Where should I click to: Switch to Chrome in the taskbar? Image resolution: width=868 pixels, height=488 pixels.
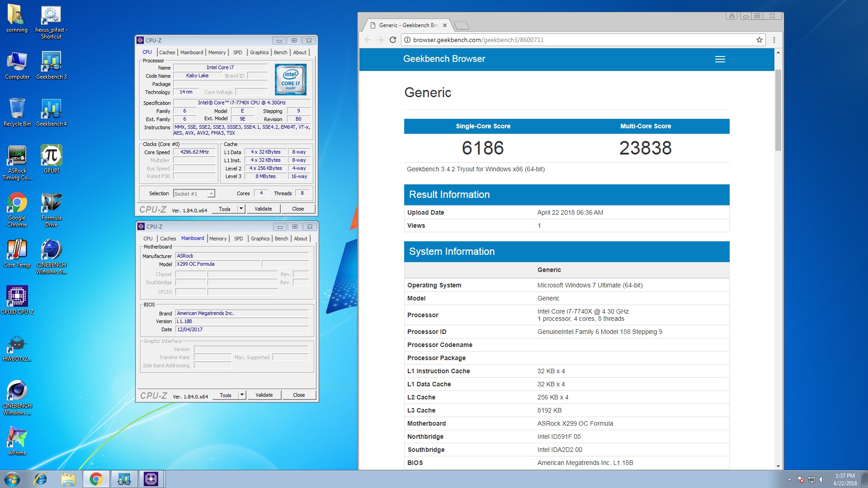click(x=96, y=479)
